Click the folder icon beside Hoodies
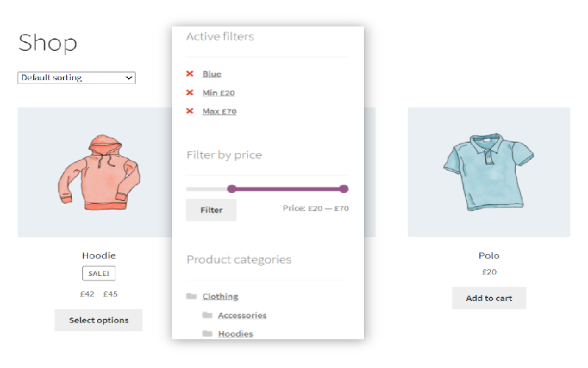The image size is (588, 368). 207,334
